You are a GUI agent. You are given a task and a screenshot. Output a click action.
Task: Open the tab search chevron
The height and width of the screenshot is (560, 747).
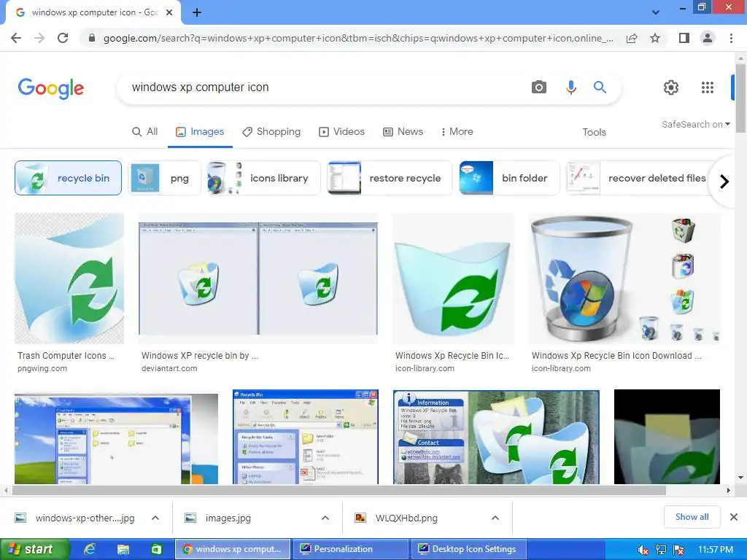(656, 12)
